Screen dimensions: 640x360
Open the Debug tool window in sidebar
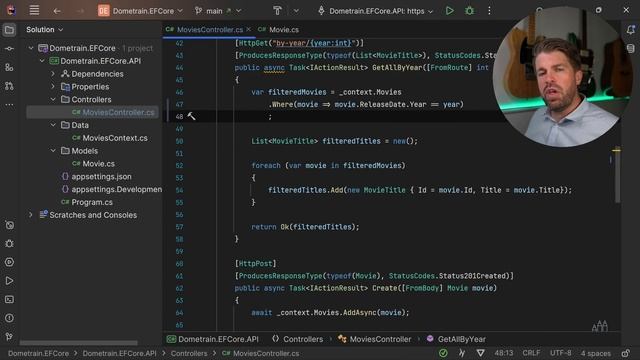point(9,244)
